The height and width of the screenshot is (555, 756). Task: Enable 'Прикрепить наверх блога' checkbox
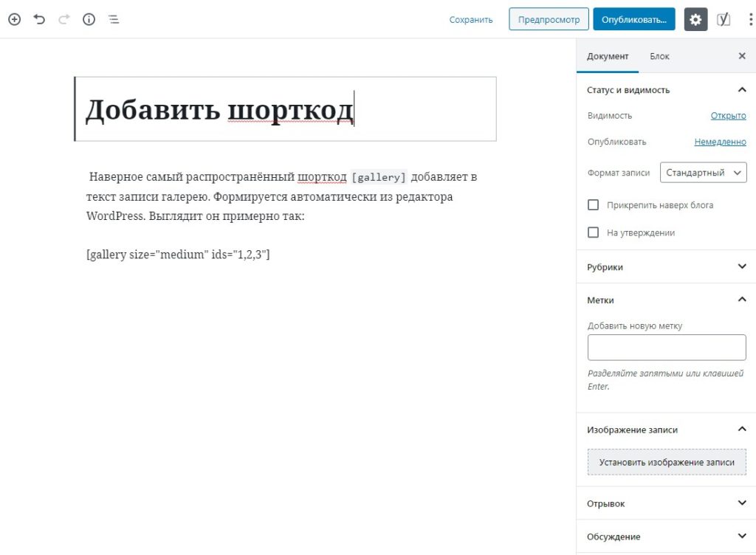point(593,205)
